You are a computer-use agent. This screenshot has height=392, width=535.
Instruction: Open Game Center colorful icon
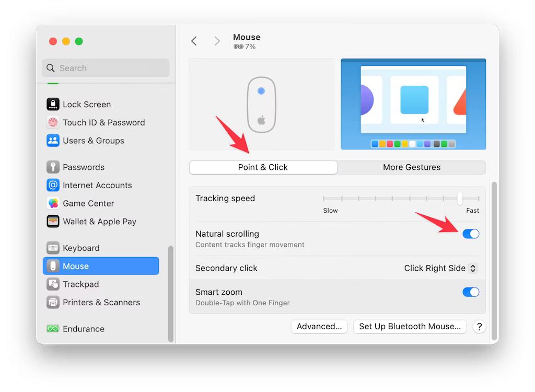click(53, 203)
